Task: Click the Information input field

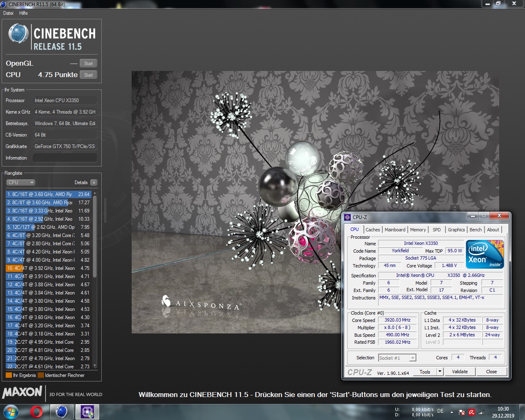Action: pyautogui.click(x=65, y=158)
